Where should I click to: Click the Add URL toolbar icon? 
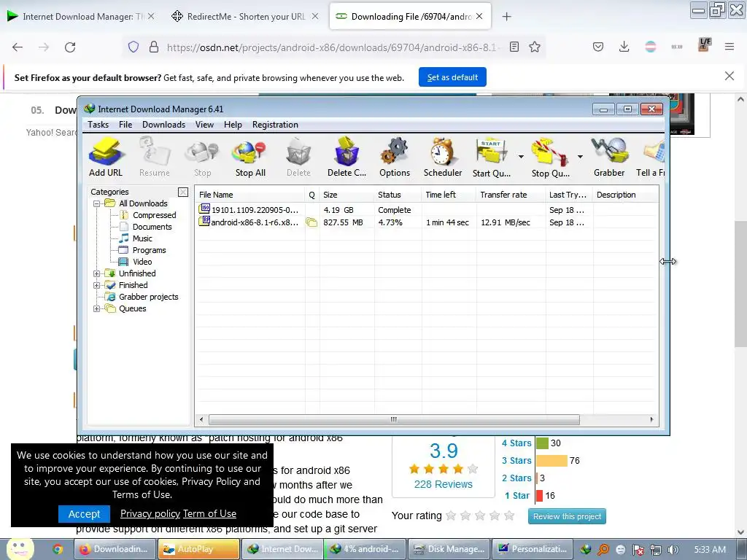coord(106,157)
